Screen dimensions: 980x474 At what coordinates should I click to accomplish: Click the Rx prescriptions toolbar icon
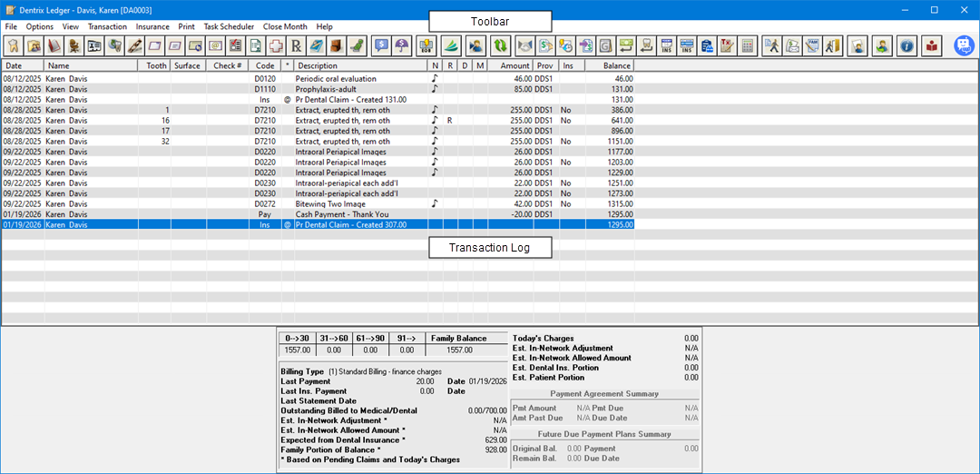coord(296,45)
